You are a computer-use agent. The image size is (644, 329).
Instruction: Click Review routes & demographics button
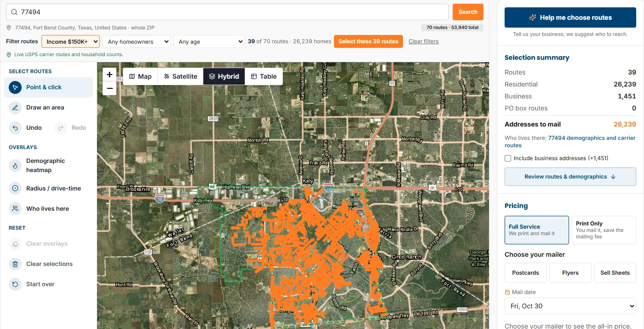coord(570,177)
